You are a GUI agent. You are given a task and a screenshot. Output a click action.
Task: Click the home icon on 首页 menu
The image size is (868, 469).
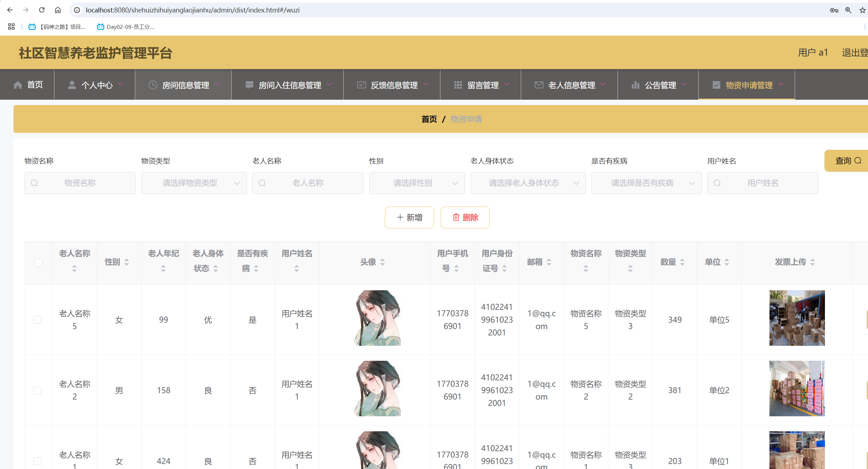coord(18,84)
